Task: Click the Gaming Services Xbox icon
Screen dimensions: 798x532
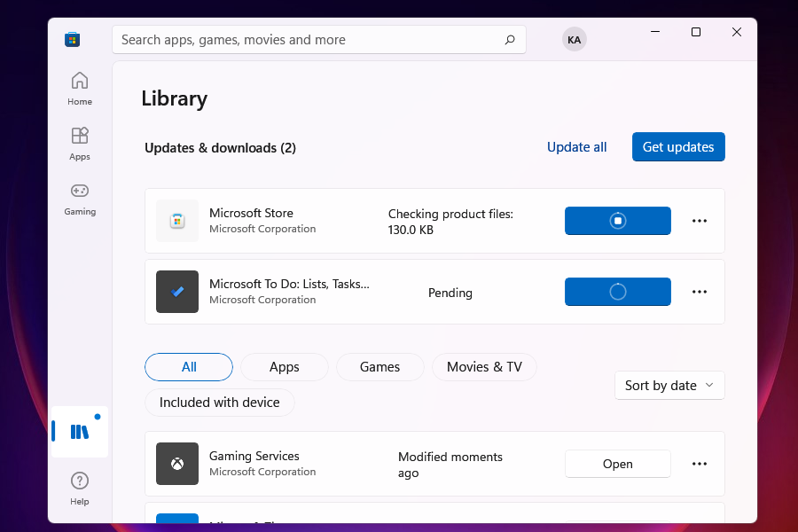Action: 177,464
